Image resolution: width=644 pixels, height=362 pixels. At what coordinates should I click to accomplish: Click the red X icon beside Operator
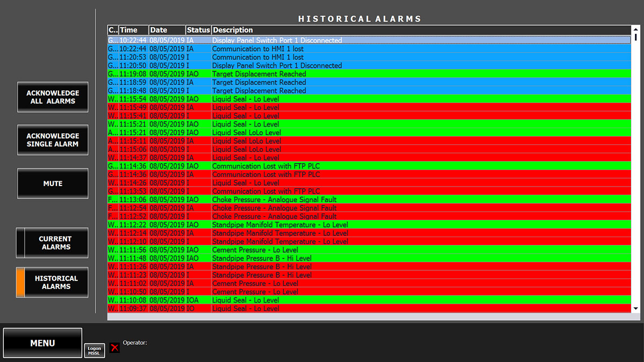coord(114,348)
